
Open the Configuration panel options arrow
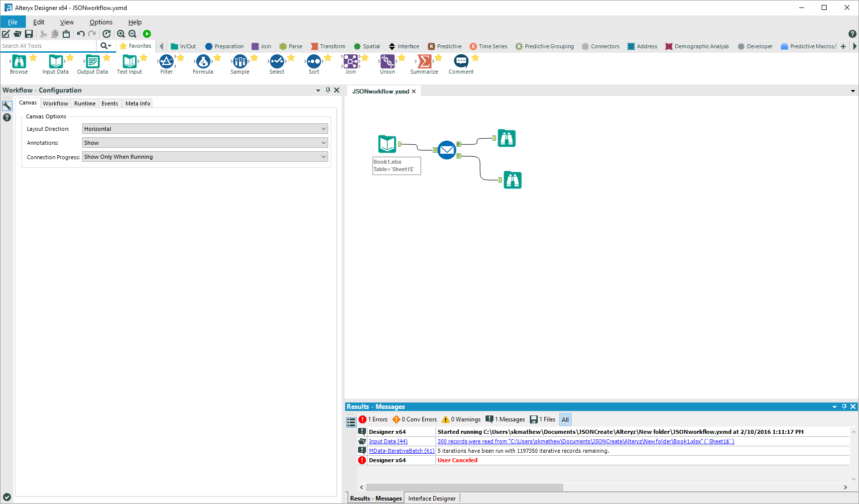(318, 91)
